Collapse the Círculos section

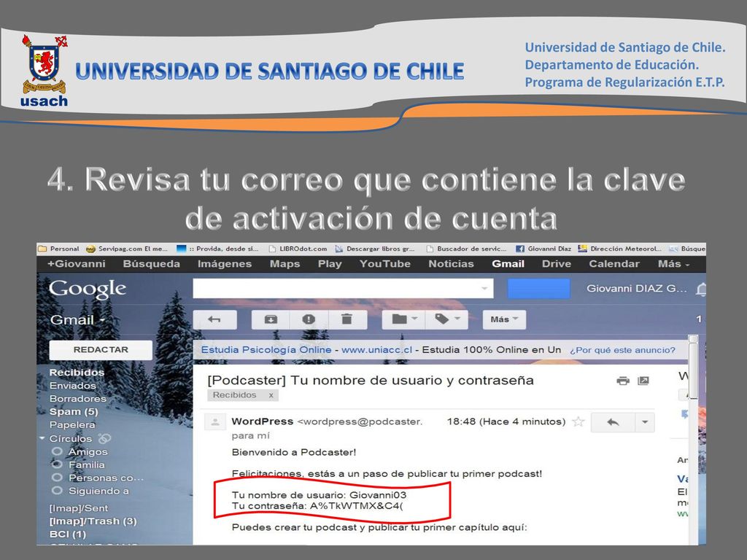click(42, 438)
